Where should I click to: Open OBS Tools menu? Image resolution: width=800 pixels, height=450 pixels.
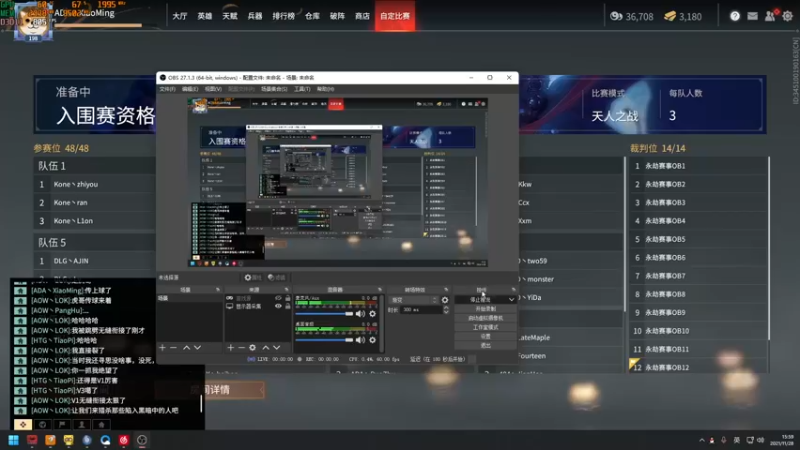click(x=302, y=89)
